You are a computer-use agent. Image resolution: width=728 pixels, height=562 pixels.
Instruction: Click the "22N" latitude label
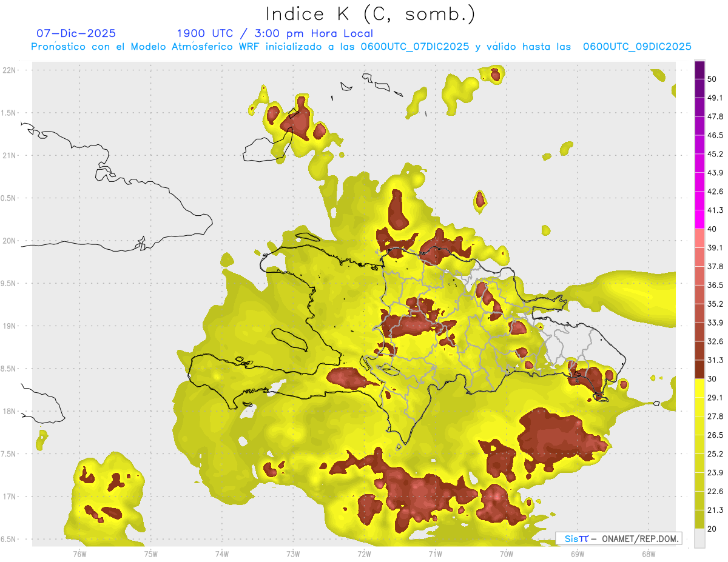[x=10, y=70]
